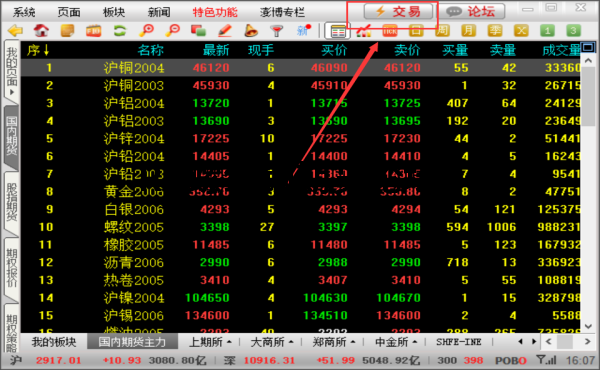Open the 特色功能 menu
This screenshot has width=600, height=370.
coord(215,12)
